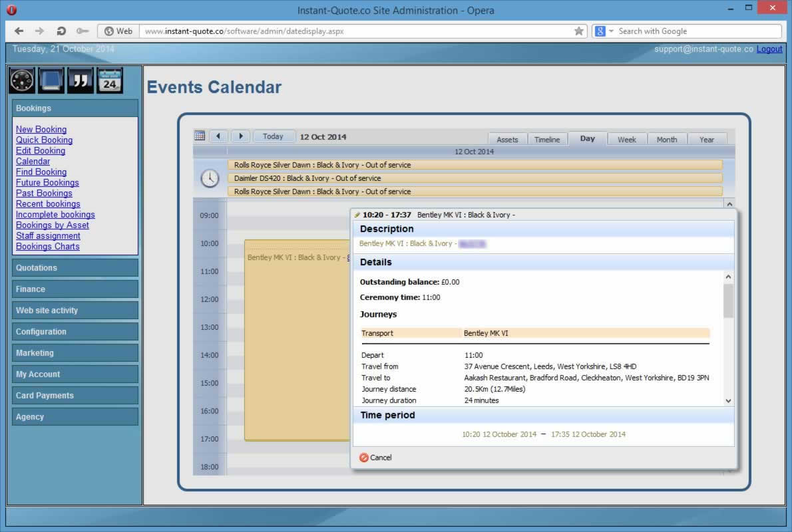Switch to the Month view tab

[x=667, y=140]
